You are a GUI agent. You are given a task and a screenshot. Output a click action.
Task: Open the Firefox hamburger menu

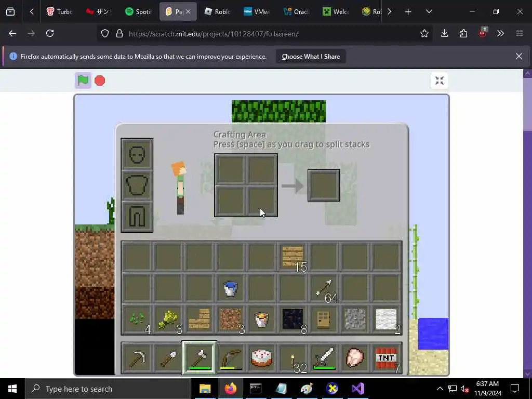520,33
